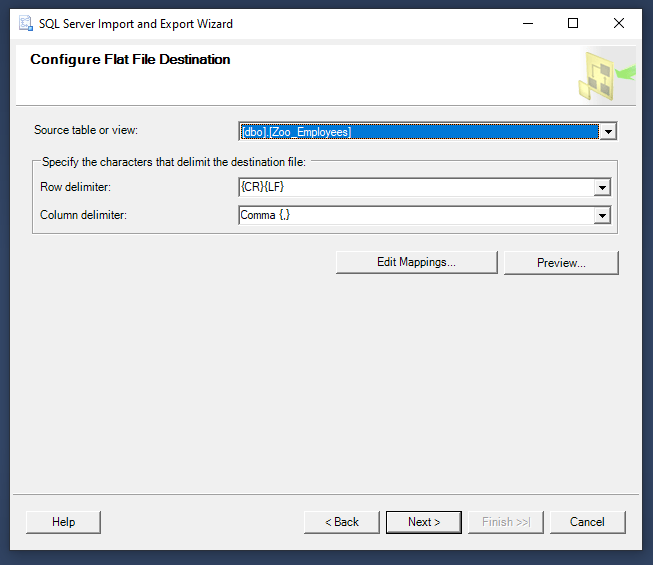
Task: Click the 'SQL Server Import and Export Wizard' title
Action: pyautogui.click(x=136, y=24)
